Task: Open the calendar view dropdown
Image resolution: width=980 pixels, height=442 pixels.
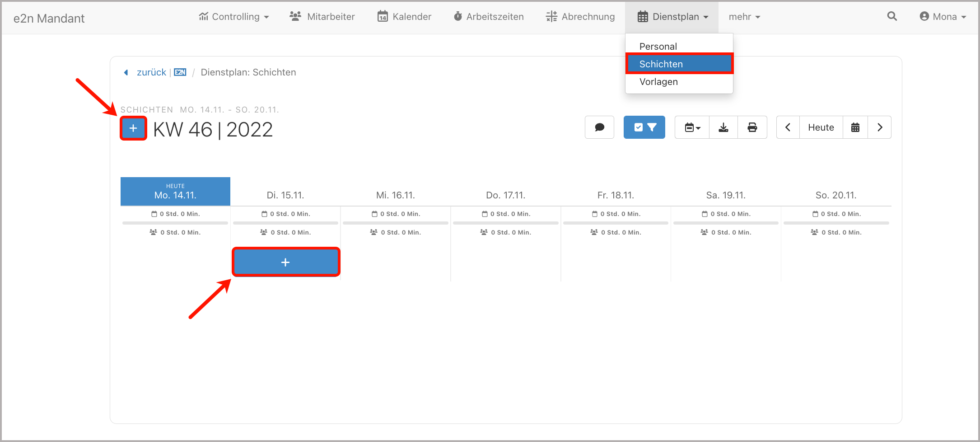Action: 692,127
